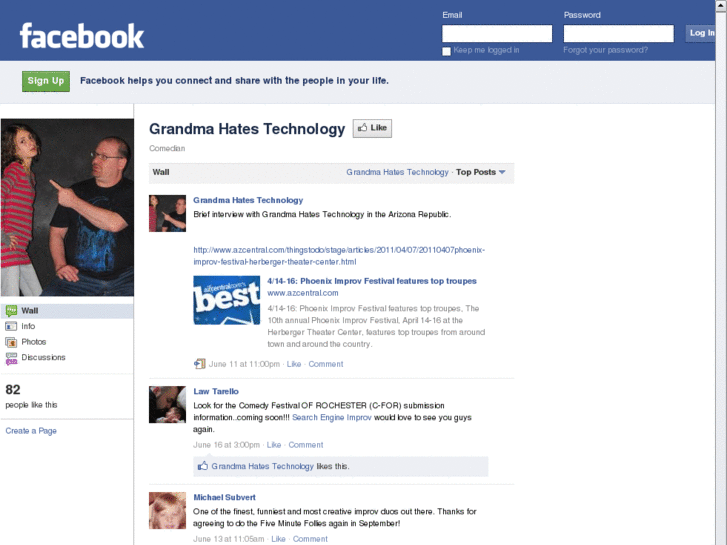Click the Like button beside the page title
This screenshot has width=727, height=545.
pos(372,128)
